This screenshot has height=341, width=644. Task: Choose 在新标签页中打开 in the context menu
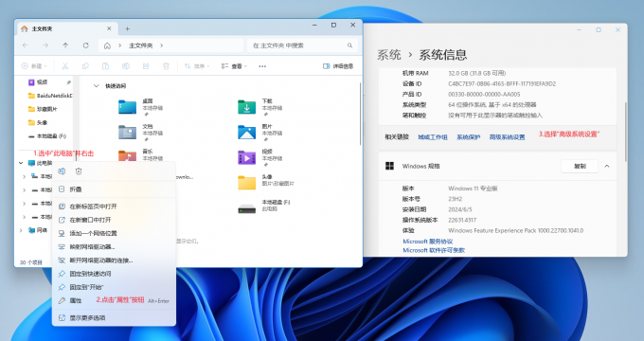pos(114,206)
